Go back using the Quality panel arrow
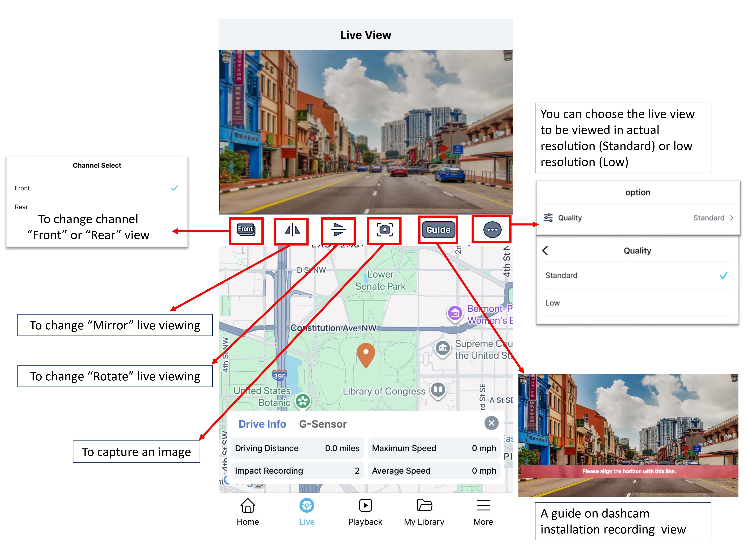The height and width of the screenshot is (560, 747). [545, 250]
